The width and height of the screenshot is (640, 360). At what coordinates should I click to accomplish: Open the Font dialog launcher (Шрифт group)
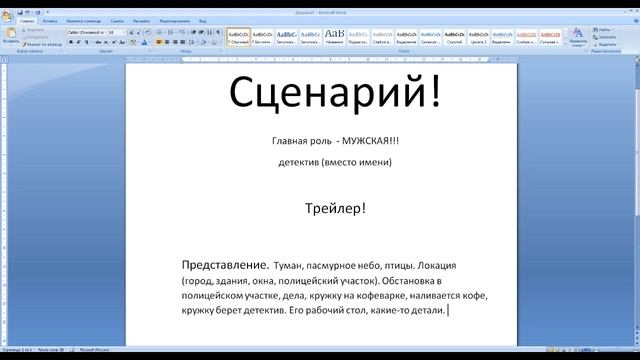tap(149, 51)
